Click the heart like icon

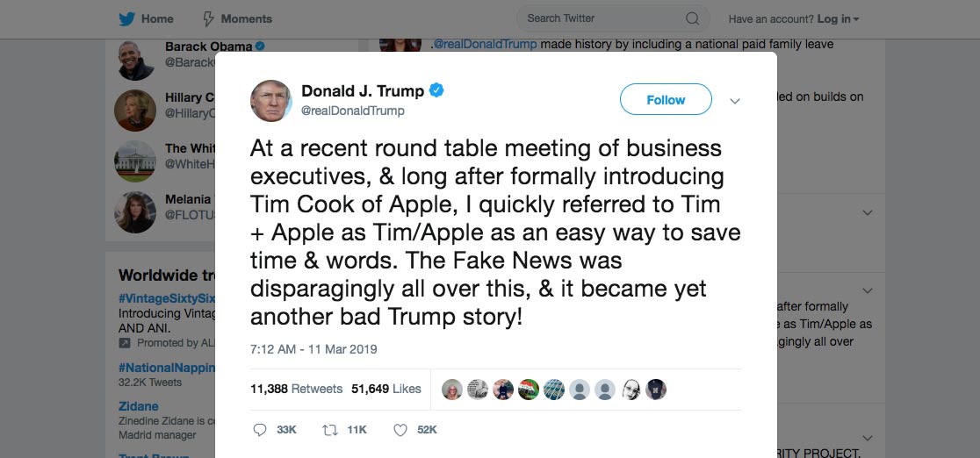[x=400, y=430]
